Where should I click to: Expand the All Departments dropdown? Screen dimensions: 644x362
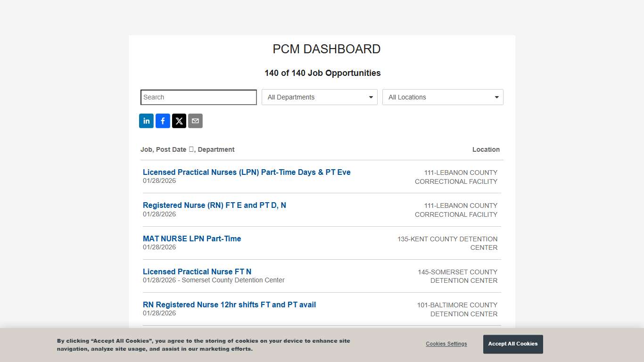[x=319, y=97]
